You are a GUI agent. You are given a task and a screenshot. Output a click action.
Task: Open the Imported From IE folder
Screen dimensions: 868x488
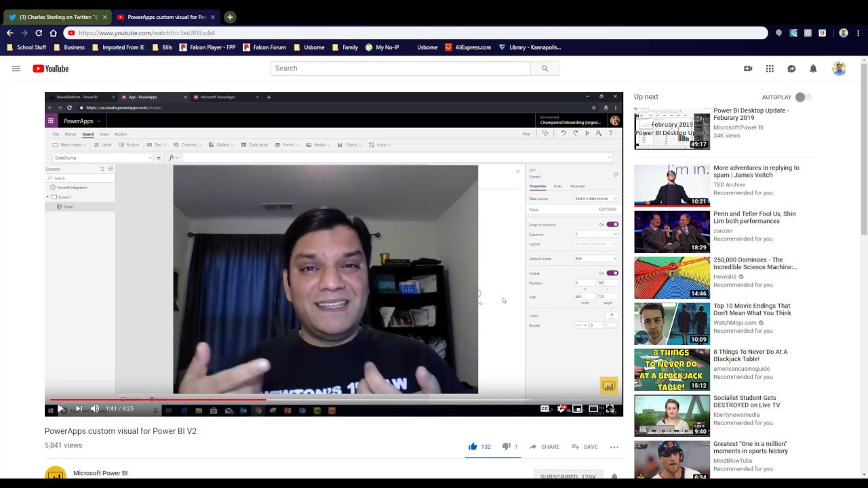pos(118,47)
